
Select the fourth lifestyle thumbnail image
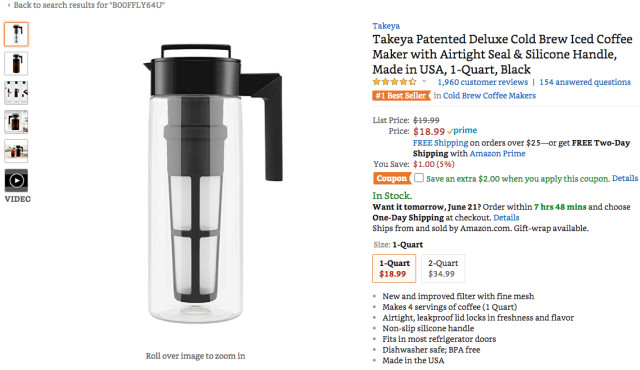[x=16, y=122]
